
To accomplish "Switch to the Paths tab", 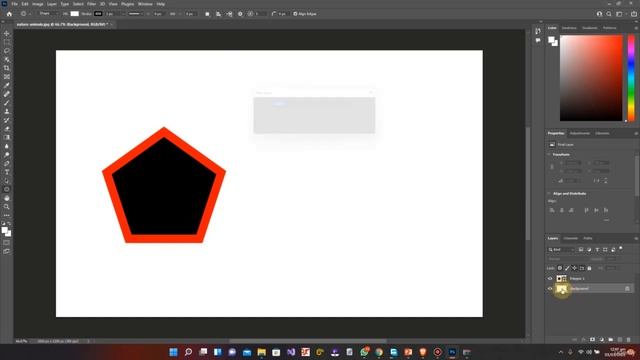I will (588, 238).
